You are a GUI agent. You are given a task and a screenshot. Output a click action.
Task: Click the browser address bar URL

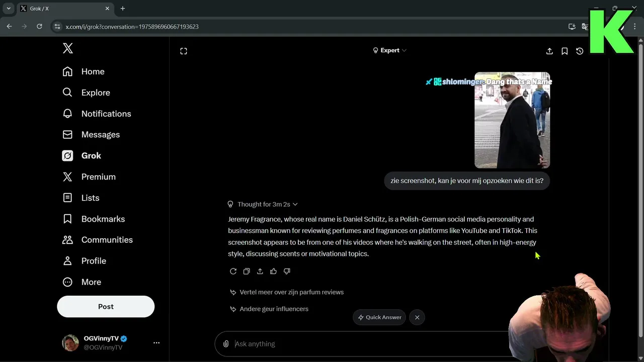[x=132, y=27]
